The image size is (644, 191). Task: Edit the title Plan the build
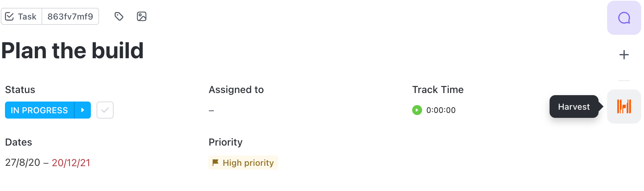point(72,50)
